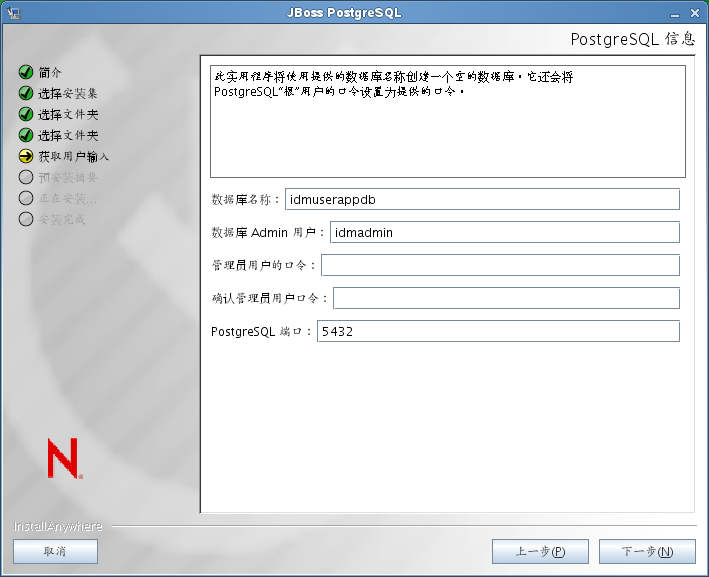Click the empty circle icon beside 安装完成
The width and height of the screenshot is (709, 577).
pos(26,219)
